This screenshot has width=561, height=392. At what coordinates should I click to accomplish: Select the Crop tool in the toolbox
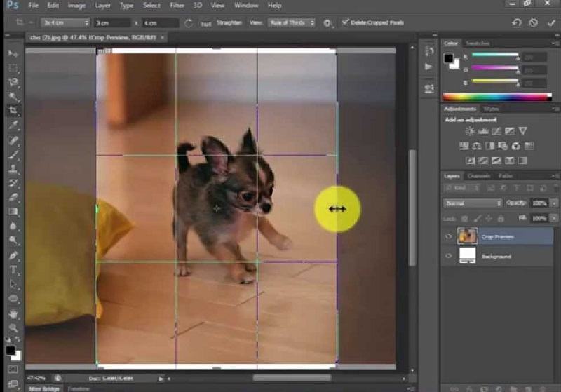[13, 111]
